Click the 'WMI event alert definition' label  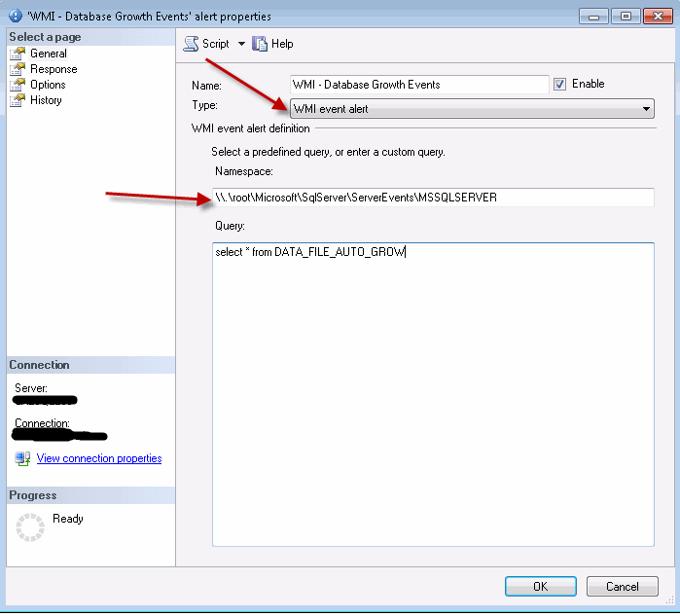click(250, 128)
